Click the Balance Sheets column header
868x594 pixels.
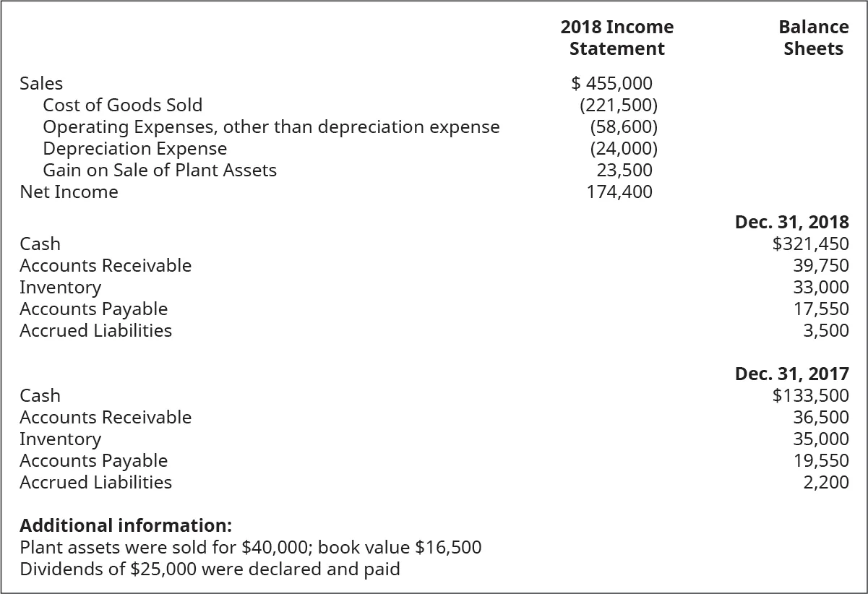pyautogui.click(x=813, y=38)
